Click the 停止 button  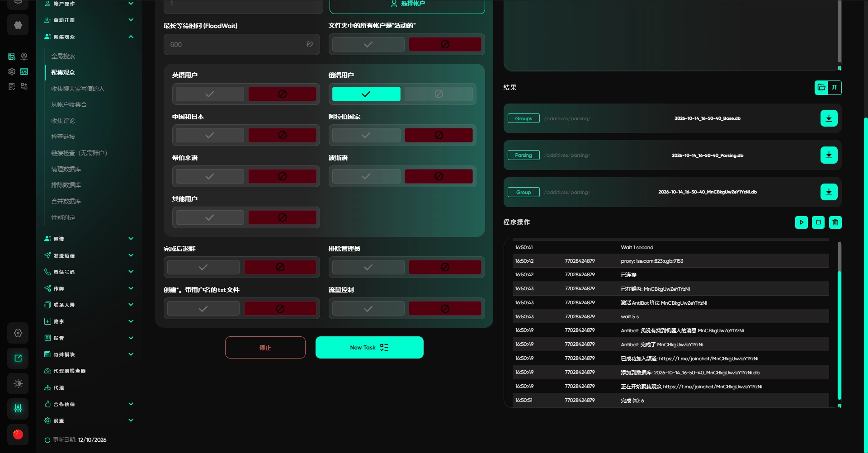pos(265,348)
